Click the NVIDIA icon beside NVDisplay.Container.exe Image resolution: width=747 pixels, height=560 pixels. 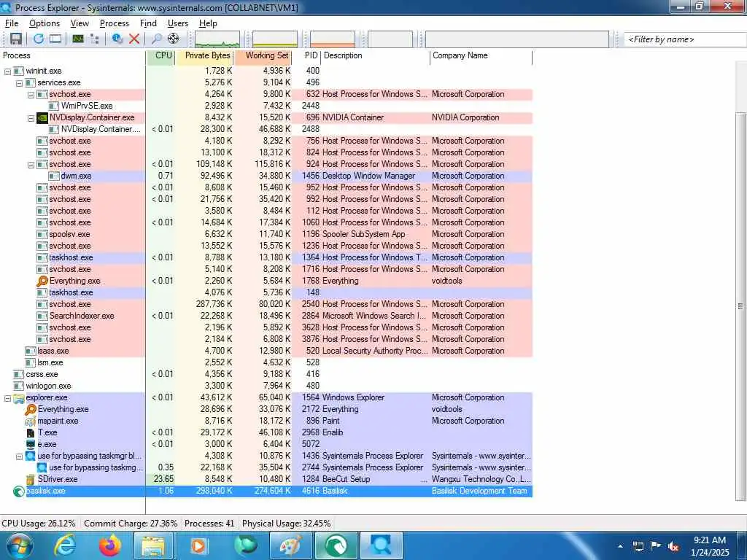point(42,117)
